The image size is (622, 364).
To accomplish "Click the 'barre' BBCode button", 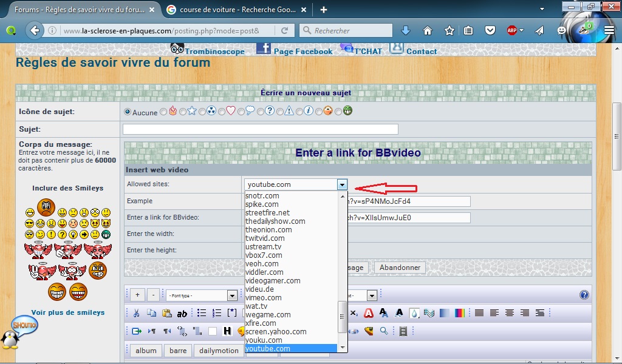I will (x=178, y=351).
